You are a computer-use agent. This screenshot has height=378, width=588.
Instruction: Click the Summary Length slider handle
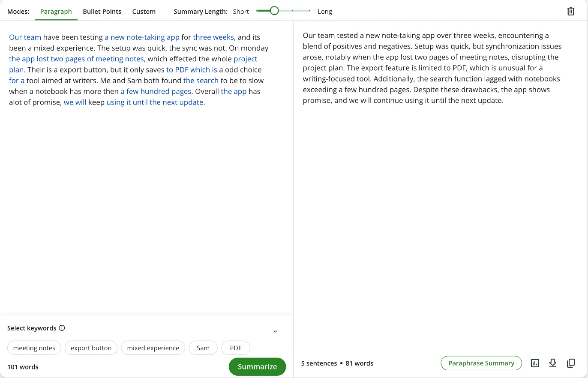point(274,11)
